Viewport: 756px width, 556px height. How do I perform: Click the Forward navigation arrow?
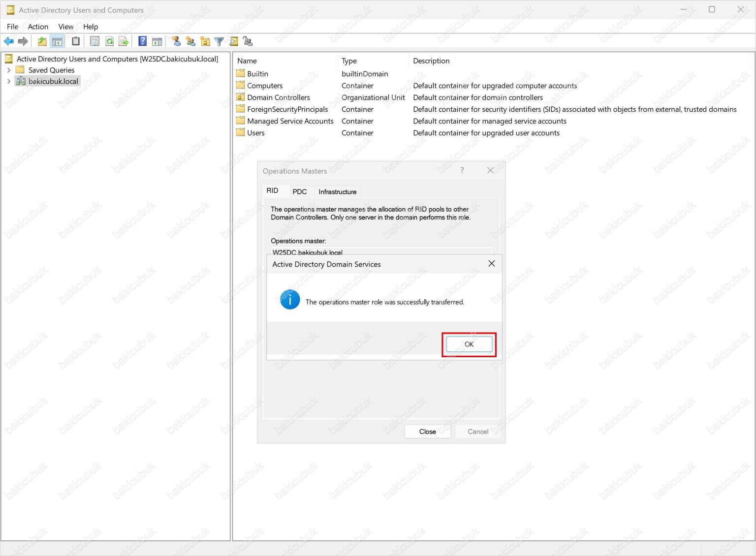[23, 41]
